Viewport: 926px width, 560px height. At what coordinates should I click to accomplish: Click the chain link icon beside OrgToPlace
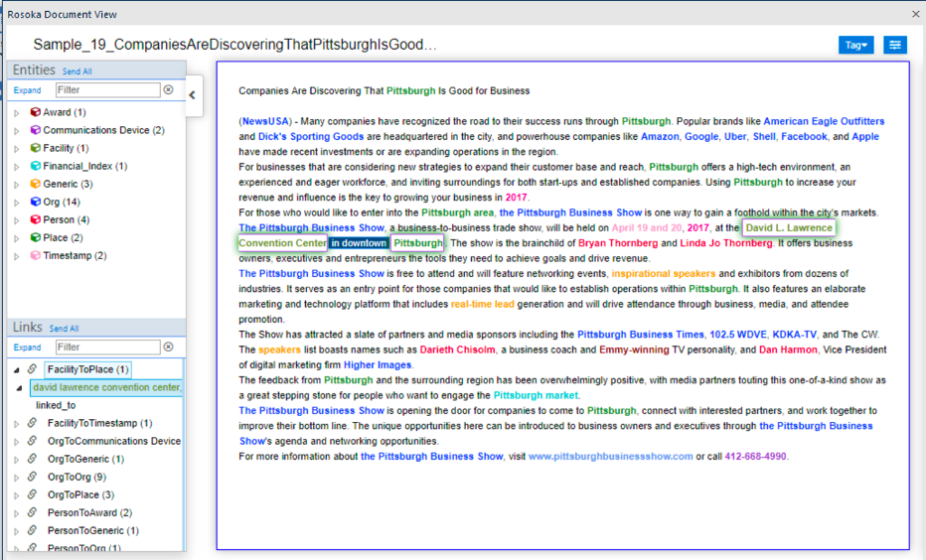[33, 493]
